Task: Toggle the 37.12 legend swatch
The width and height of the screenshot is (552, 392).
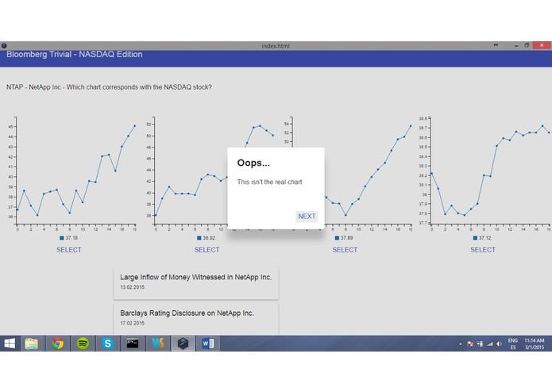Action: click(x=475, y=238)
